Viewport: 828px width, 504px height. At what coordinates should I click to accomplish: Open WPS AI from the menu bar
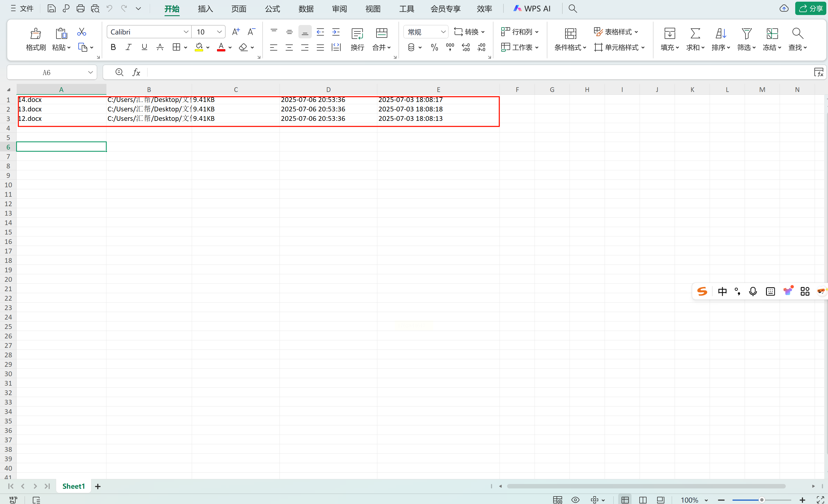(x=532, y=9)
